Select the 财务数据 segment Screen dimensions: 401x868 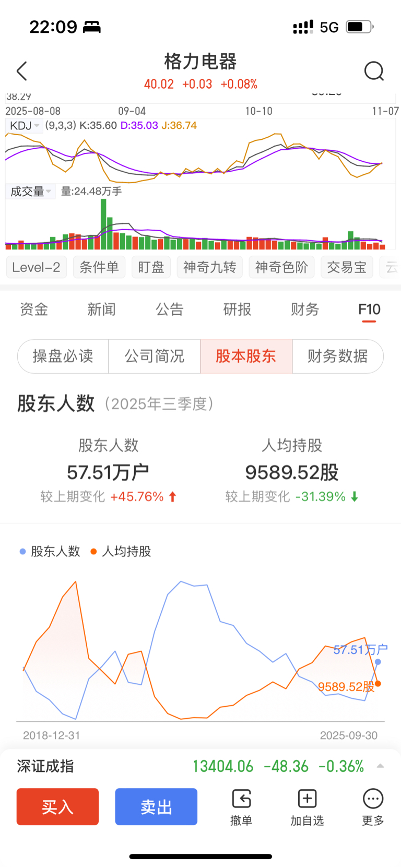pos(338,356)
